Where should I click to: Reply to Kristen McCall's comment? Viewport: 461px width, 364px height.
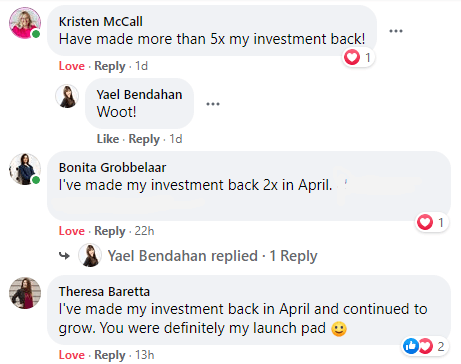click(110, 66)
